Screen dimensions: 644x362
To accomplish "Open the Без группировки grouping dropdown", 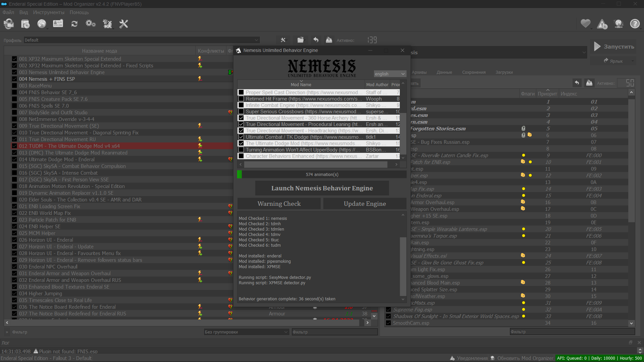I will [247, 332].
